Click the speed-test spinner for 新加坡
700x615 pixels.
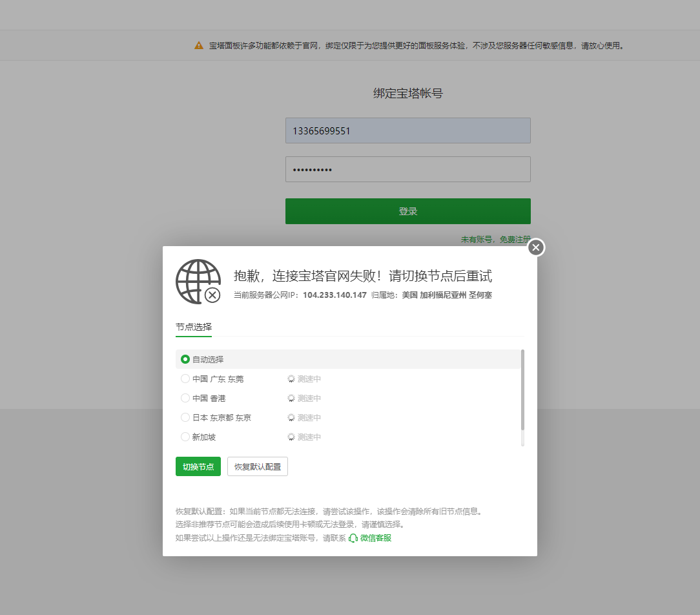click(x=291, y=437)
